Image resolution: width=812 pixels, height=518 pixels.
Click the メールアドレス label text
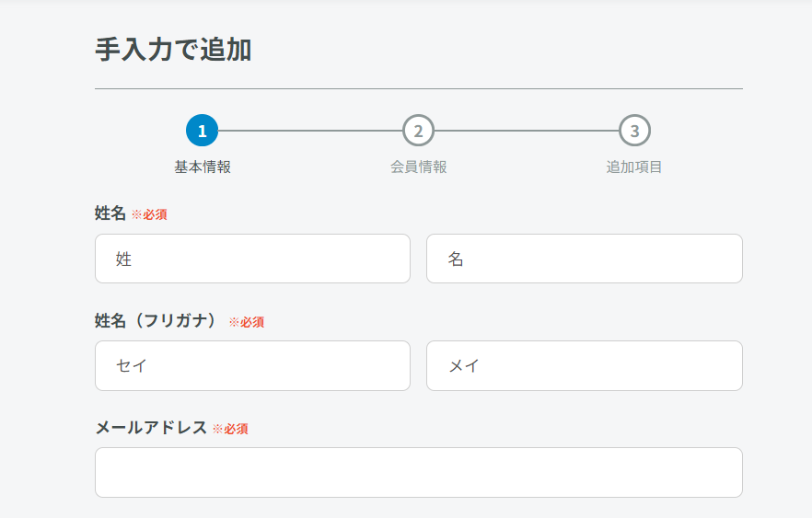(151, 428)
